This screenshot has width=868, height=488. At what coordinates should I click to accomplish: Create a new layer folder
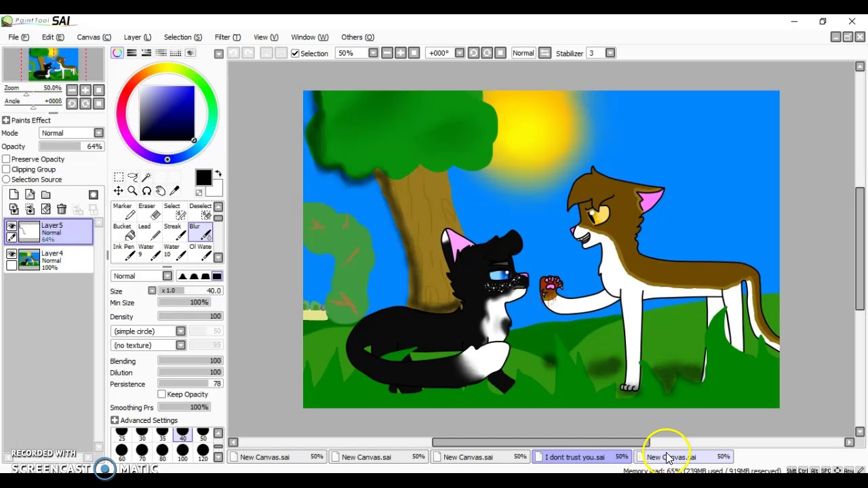click(46, 195)
